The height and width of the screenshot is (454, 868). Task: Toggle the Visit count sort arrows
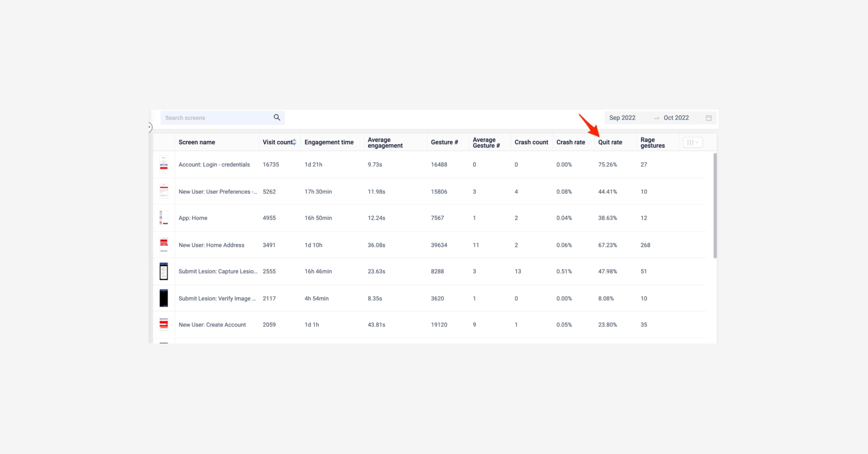[294, 142]
